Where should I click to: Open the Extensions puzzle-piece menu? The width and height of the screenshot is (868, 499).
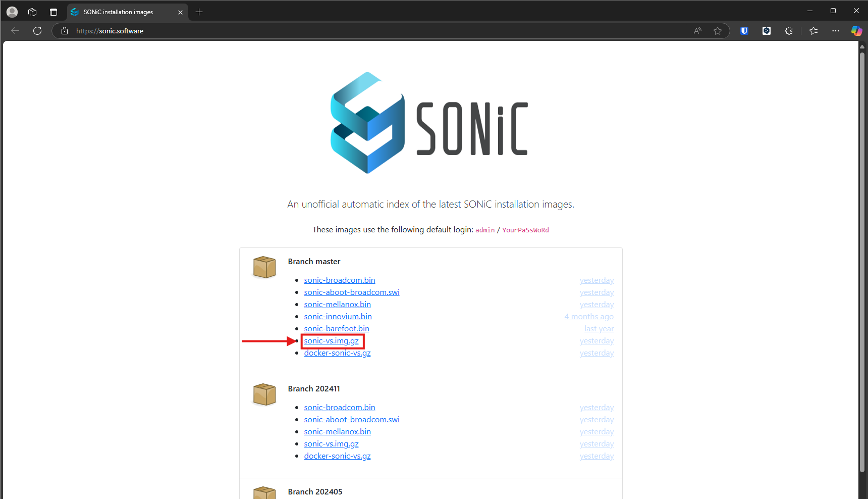point(789,31)
